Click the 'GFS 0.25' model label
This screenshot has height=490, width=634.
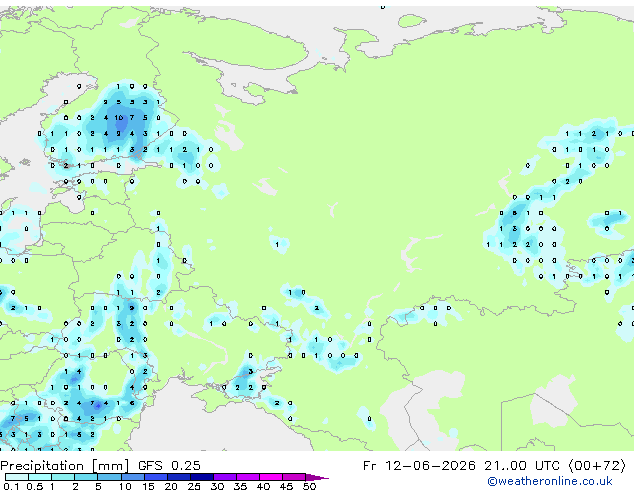point(169,466)
